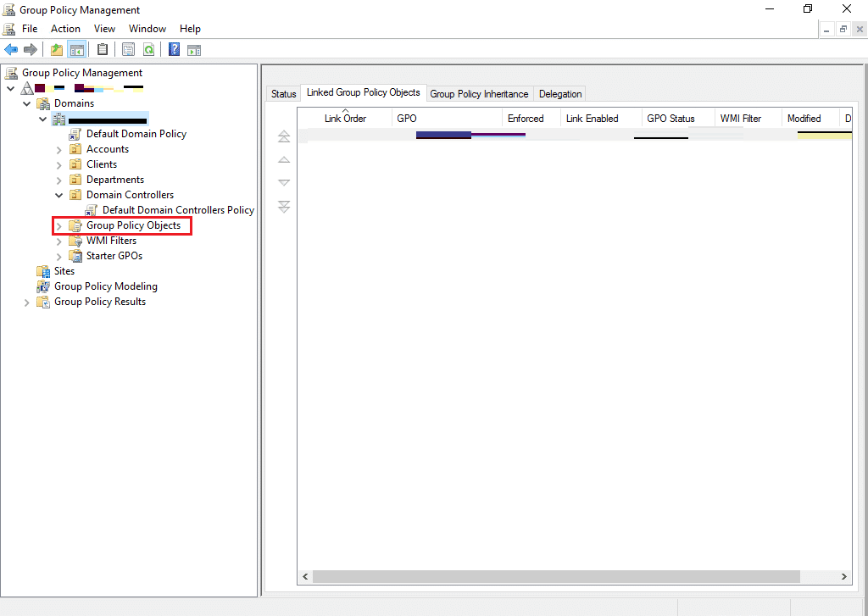This screenshot has width=868, height=616.
Task: Click the Sites folder icon
Action: point(43,271)
